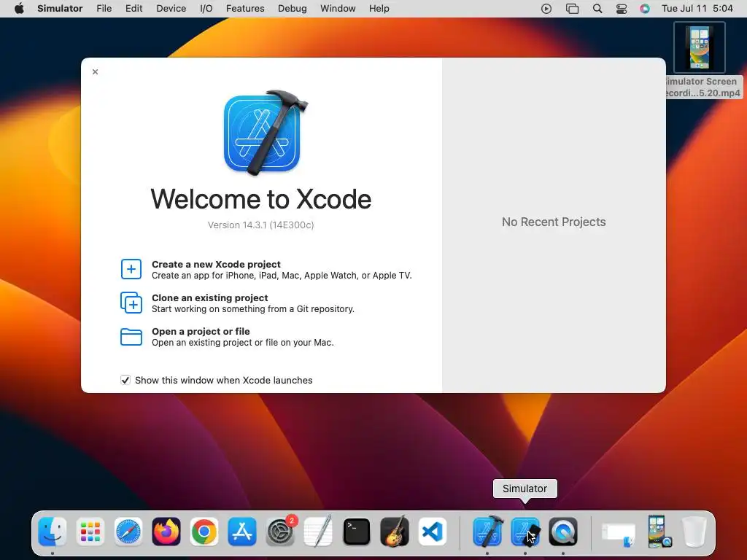Open the Help menu
This screenshot has height=560, width=747.
click(379, 9)
